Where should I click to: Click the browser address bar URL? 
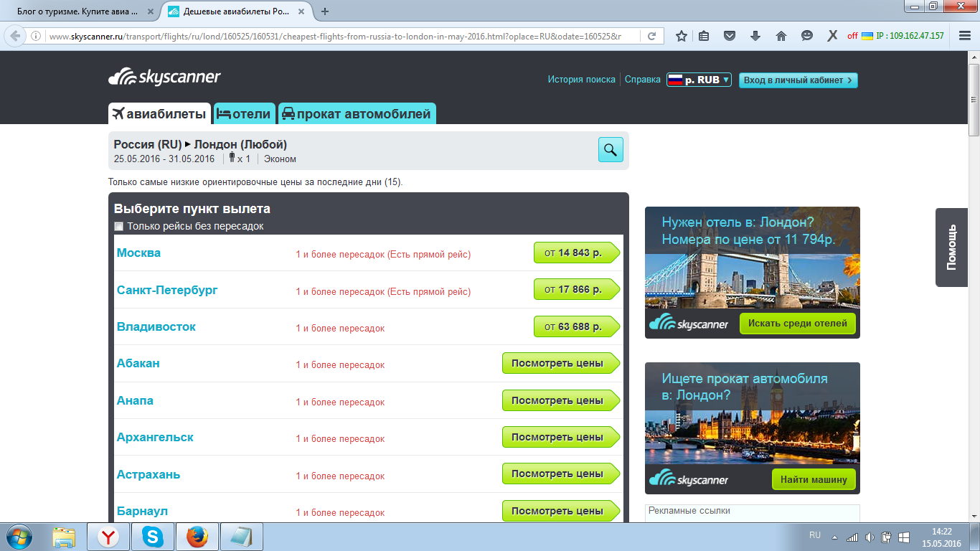[335, 36]
